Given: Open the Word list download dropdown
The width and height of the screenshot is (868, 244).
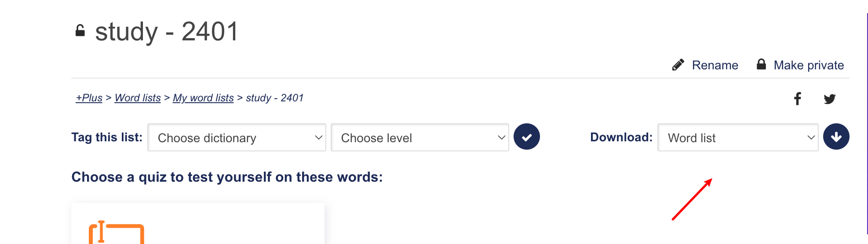Looking at the screenshot, I should click(737, 138).
